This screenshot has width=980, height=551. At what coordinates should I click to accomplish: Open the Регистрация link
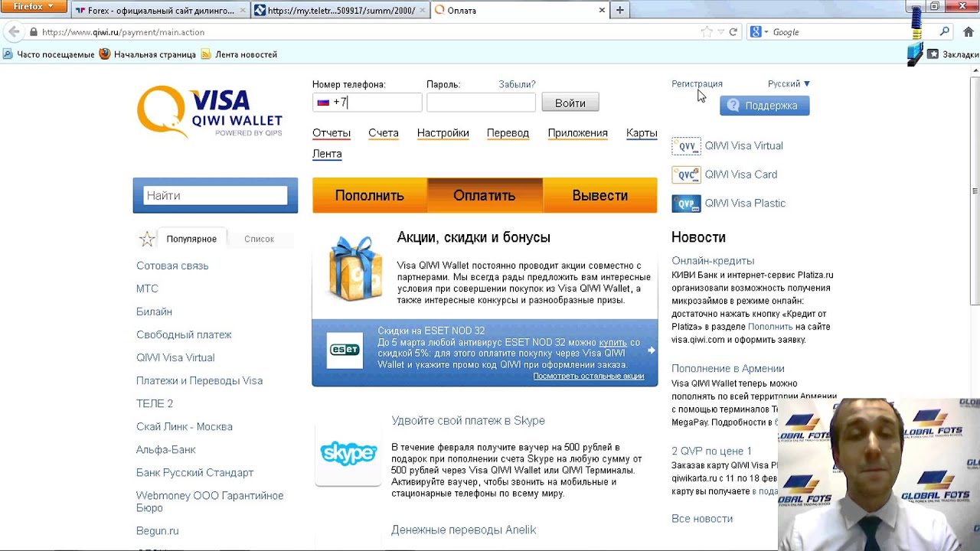tap(697, 83)
